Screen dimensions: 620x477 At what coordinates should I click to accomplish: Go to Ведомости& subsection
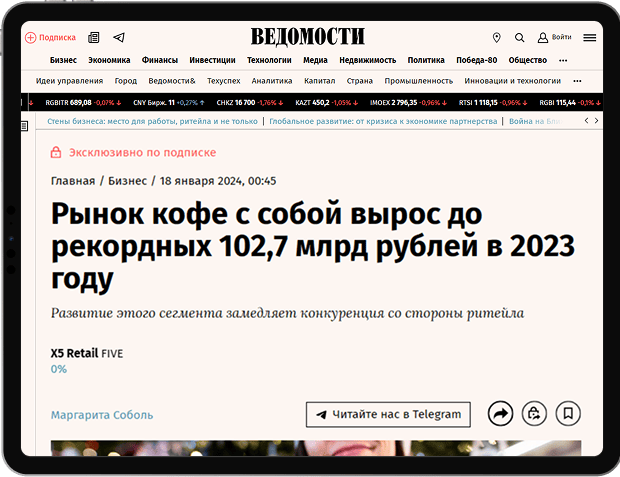click(x=172, y=81)
